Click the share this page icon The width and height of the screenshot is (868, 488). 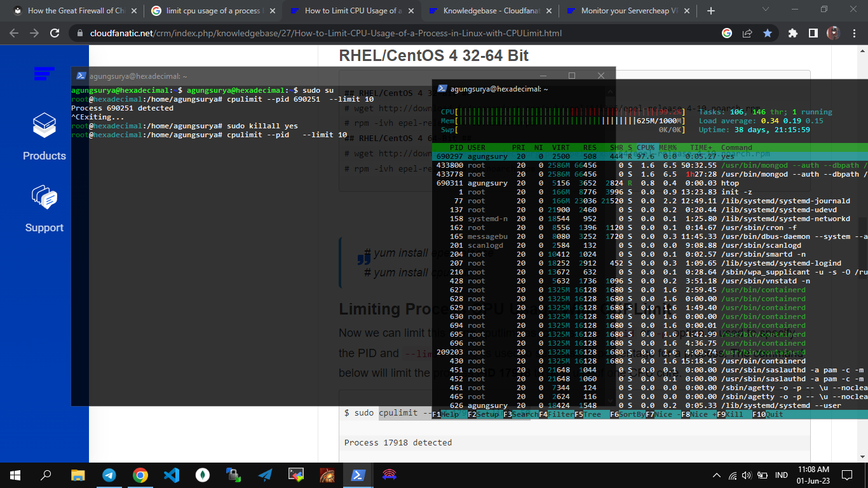(747, 33)
